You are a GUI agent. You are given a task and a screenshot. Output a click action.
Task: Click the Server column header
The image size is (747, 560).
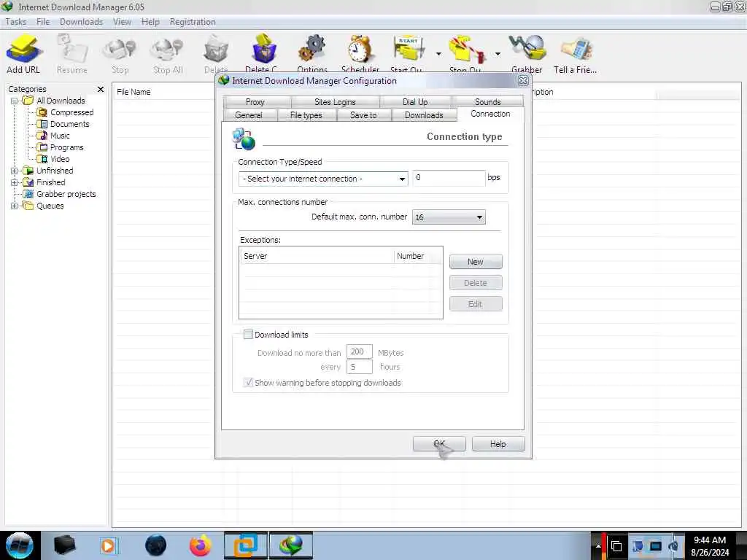pyautogui.click(x=317, y=256)
